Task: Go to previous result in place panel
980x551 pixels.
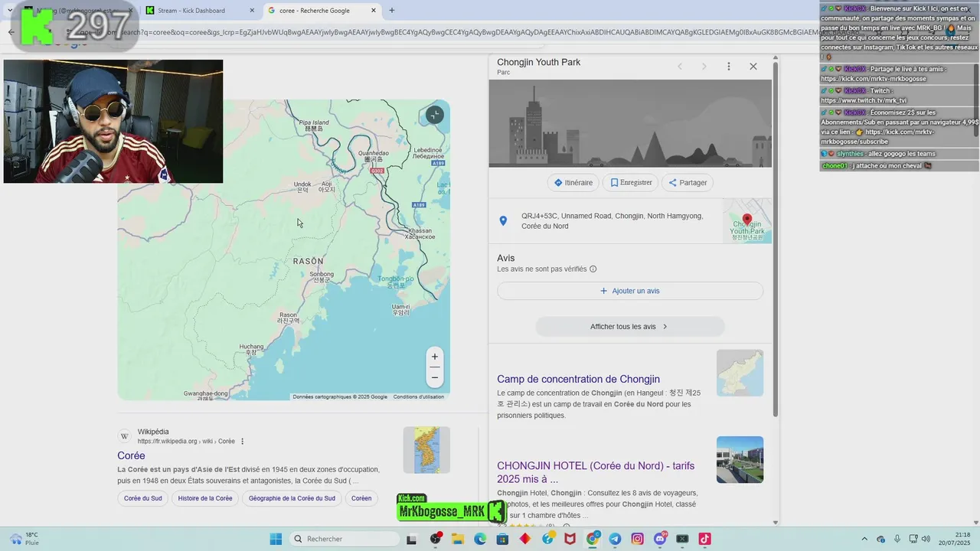Action: 679,67
